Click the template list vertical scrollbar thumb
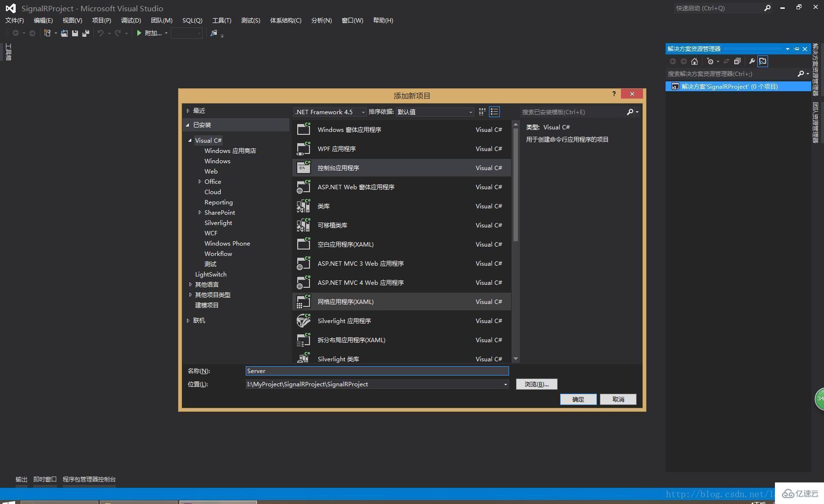The image size is (824, 504). point(515,185)
